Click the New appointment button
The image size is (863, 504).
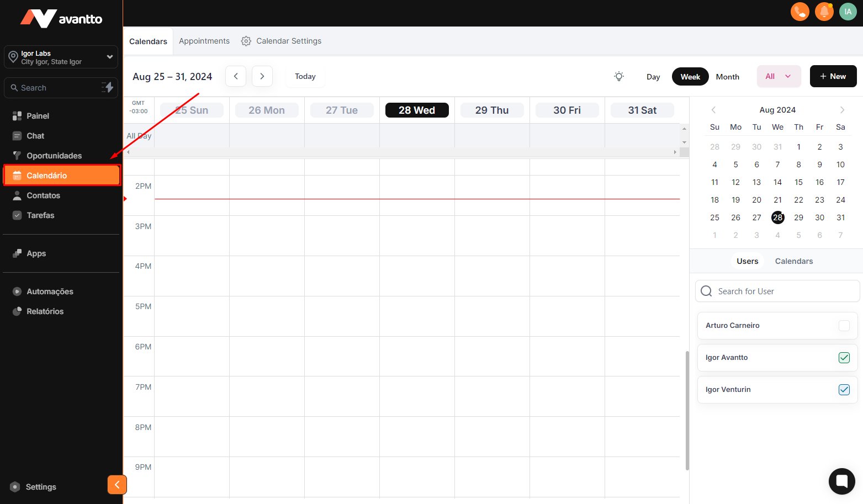[x=833, y=77]
